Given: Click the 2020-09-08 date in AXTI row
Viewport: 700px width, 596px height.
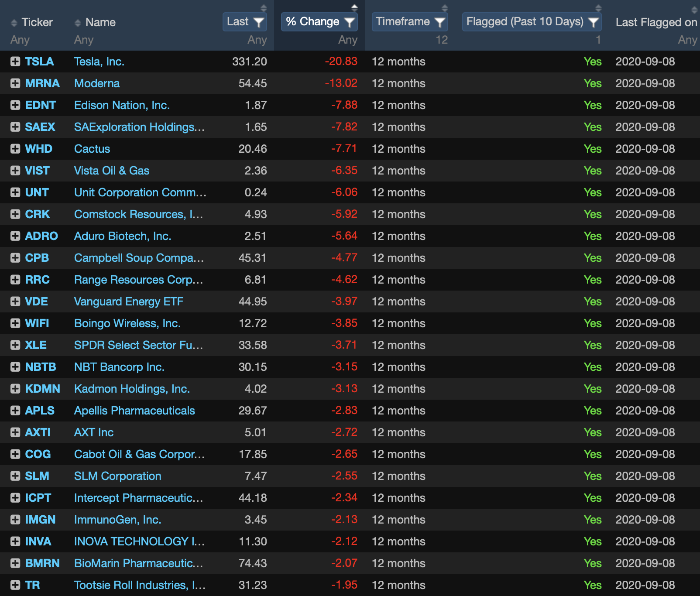Looking at the screenshot, I should click(x=645, y=432).
